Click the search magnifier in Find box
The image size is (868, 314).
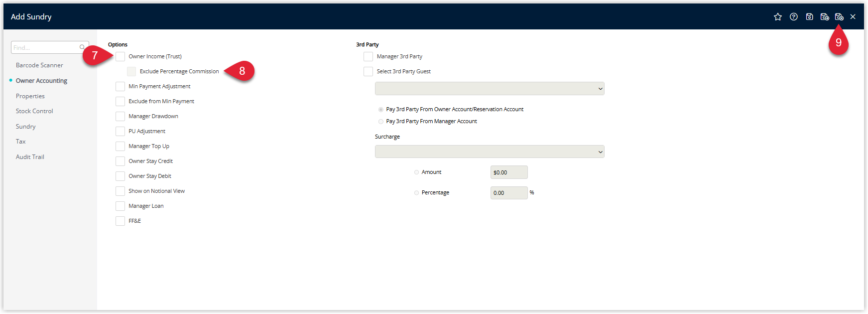tap(82, 47)
